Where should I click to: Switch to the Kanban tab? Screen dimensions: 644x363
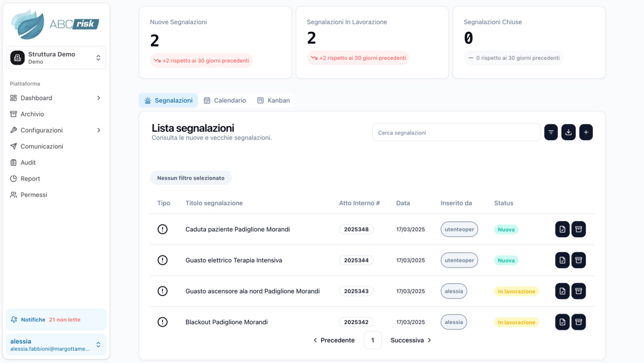coord(274,101)
